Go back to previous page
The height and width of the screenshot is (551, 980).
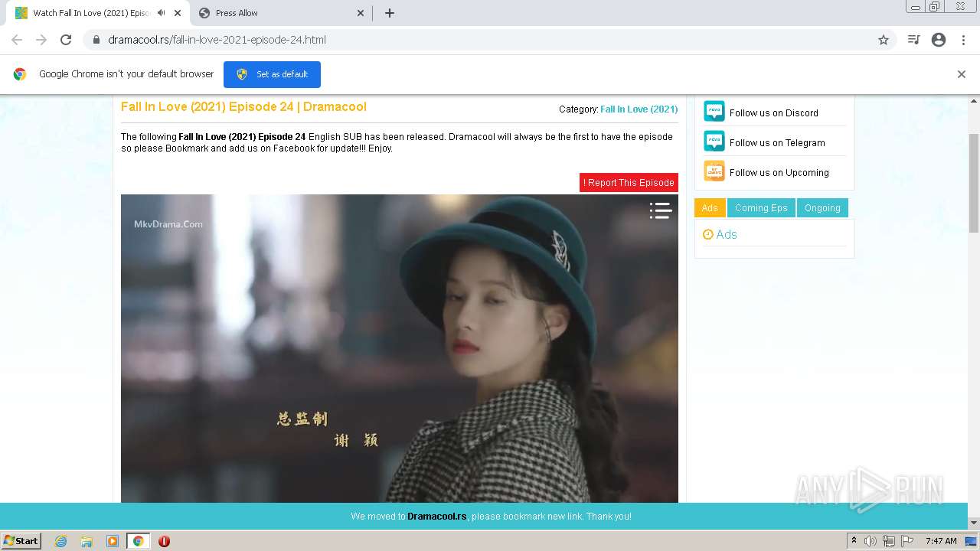pyautogui.click(x=17, y=40)
